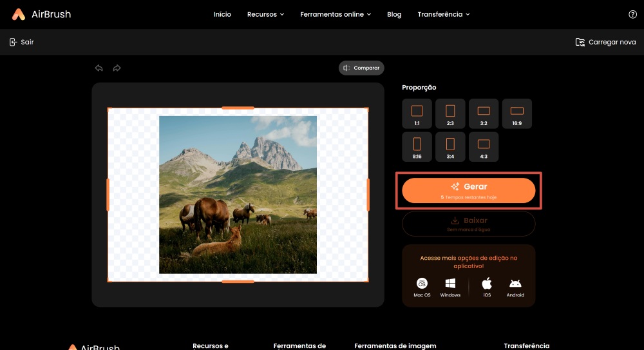Click the horse landscape photo on canvas
644x350 pixels.
pos(238,195)
